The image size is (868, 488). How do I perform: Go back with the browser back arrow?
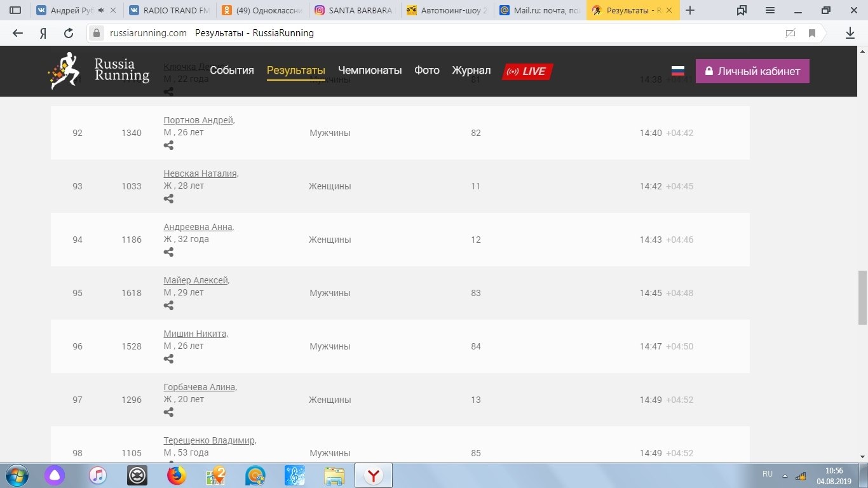[18, 33]
